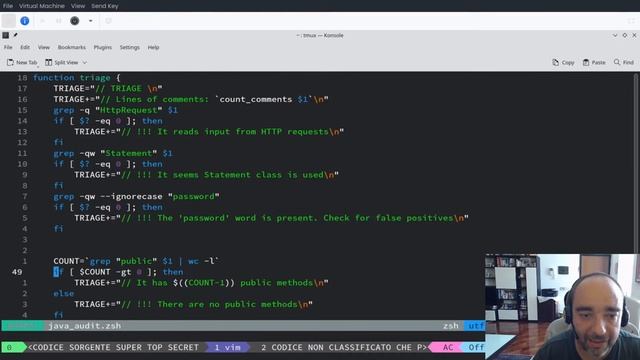Click the New Tab toolbar button

click(x=22, y=62)
